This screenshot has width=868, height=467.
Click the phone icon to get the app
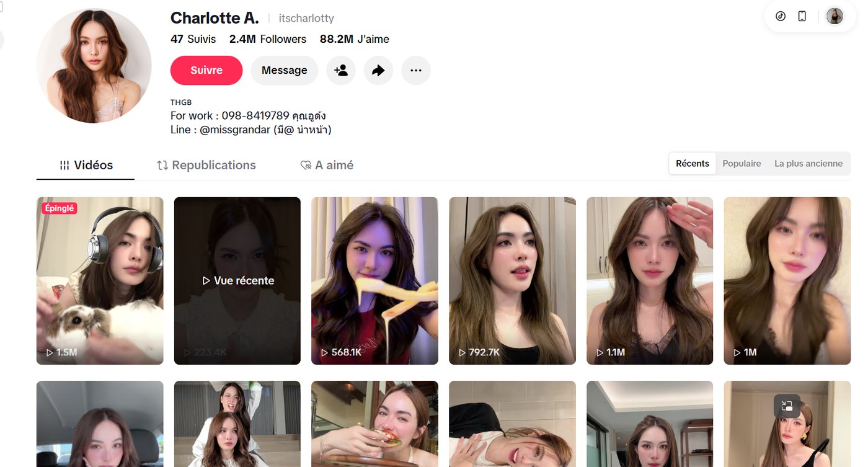(x=802, y=16)
